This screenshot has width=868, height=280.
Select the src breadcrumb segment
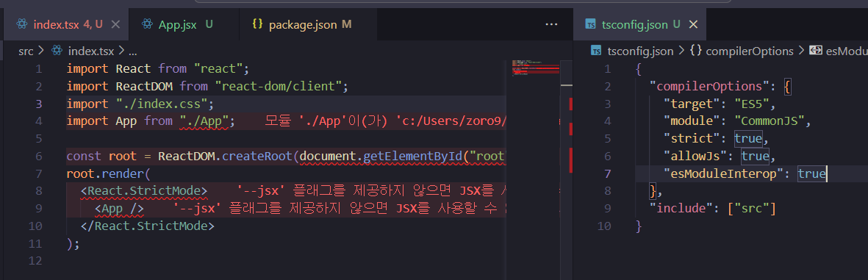click(26, 51)
